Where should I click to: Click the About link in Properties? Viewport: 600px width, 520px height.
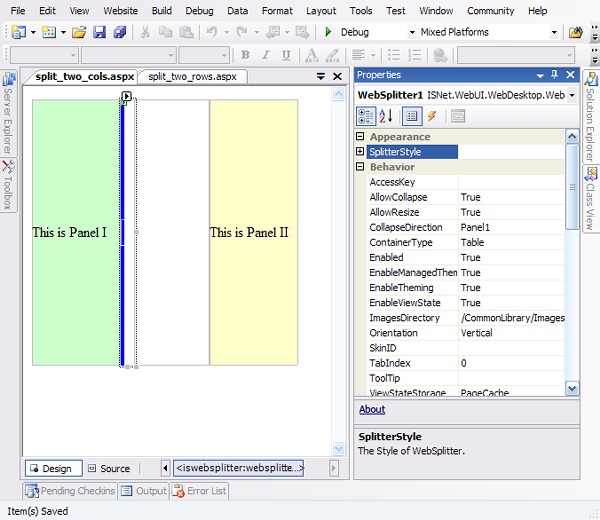372,409
